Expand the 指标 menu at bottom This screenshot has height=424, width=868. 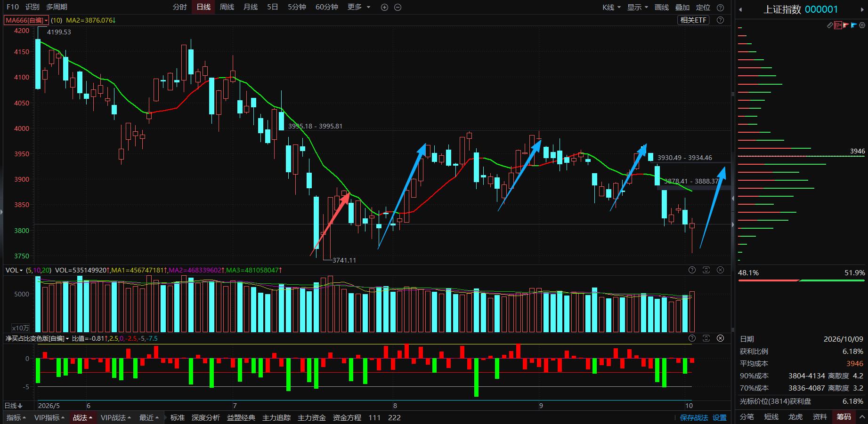pyautogui.click(x=16, y=417)
